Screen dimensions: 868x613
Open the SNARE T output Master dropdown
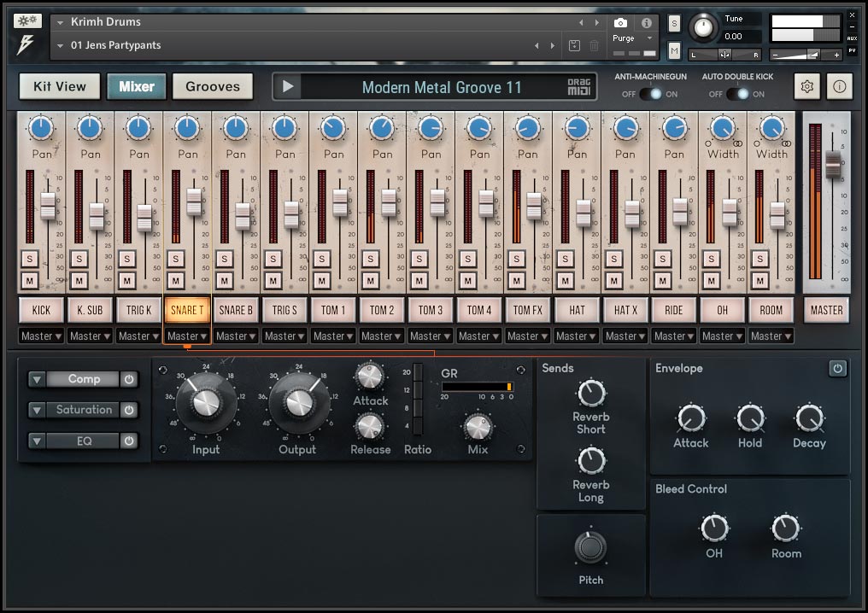(187, 336)
